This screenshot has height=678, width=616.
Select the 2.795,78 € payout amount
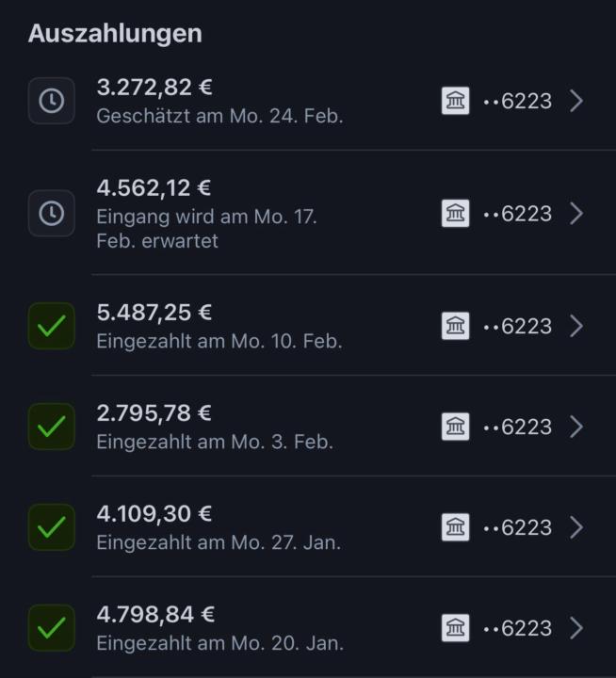click(x=154, y=413)
